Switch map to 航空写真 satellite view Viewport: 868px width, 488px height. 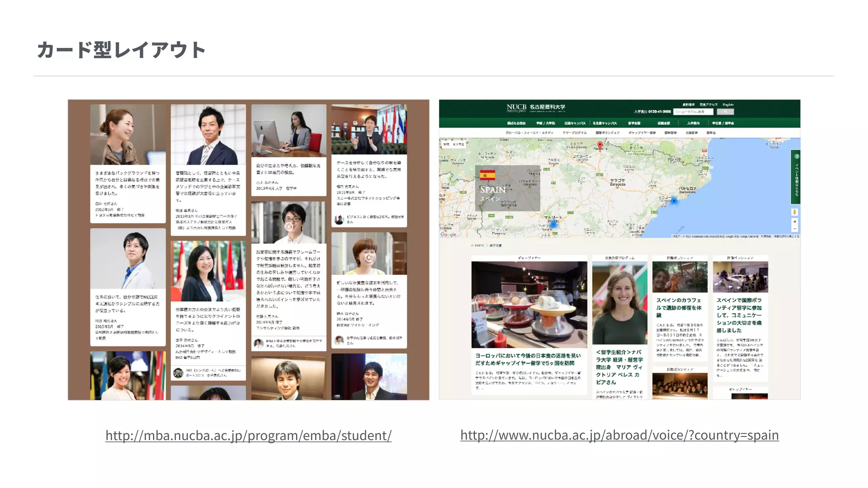click(x=459, y=144)
